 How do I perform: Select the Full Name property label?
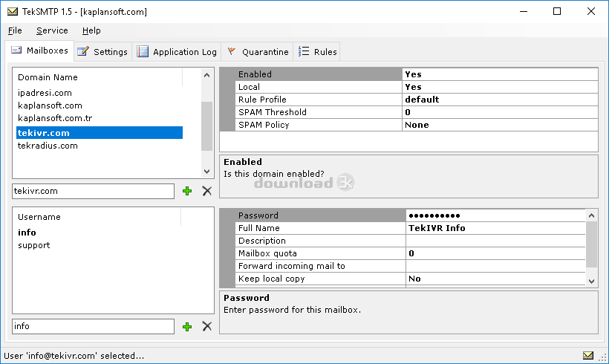click(320, 228)
